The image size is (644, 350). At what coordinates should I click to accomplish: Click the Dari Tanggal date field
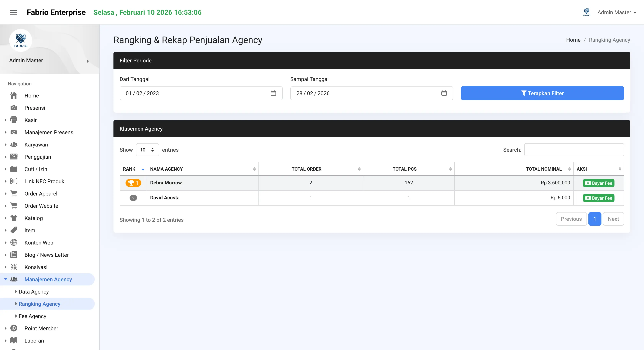tap(201, 93)
